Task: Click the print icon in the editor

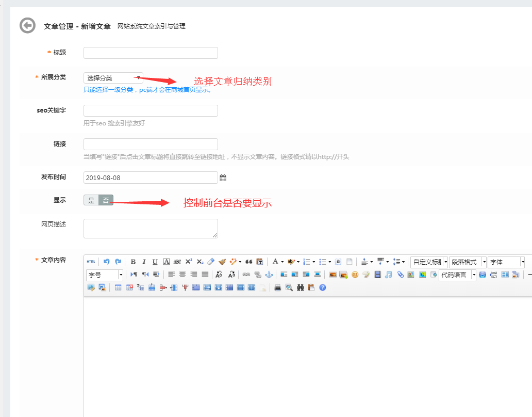Action: [x=277, y=287]
